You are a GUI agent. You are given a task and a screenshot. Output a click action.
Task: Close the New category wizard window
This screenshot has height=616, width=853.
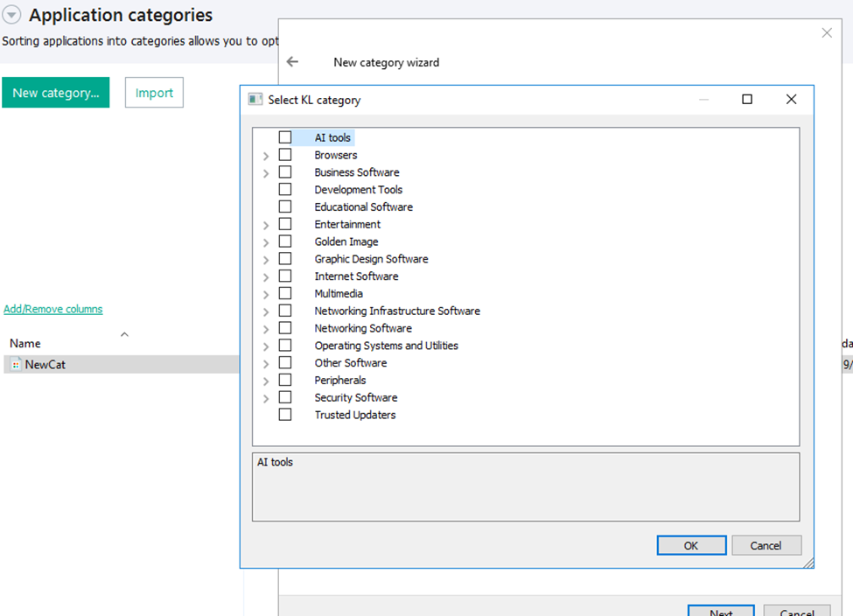827,32
